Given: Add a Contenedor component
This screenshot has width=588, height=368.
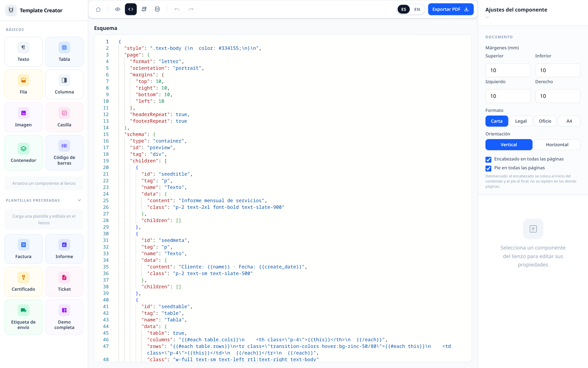Looking at the screenshot, I should (x=23, y=153).
